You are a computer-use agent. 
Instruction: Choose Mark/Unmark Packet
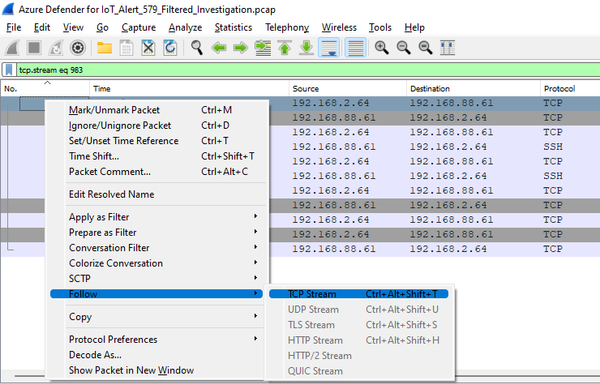[x=157, y=110]
